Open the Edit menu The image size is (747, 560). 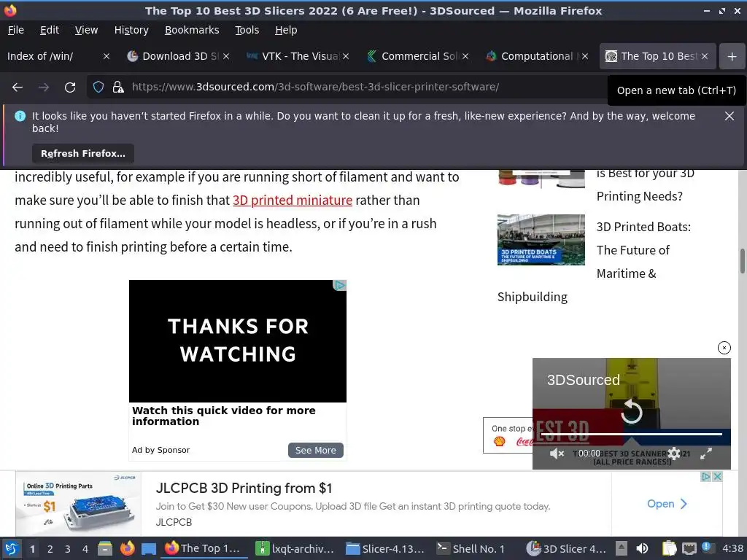click(x=50, y=30)
